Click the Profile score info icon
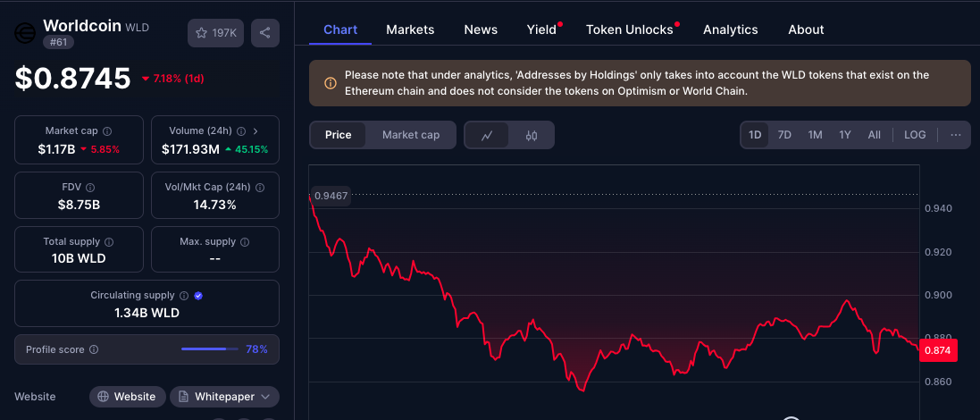Image resolution: width=980 pixels, height=420 pixels. tap(94, 350)
